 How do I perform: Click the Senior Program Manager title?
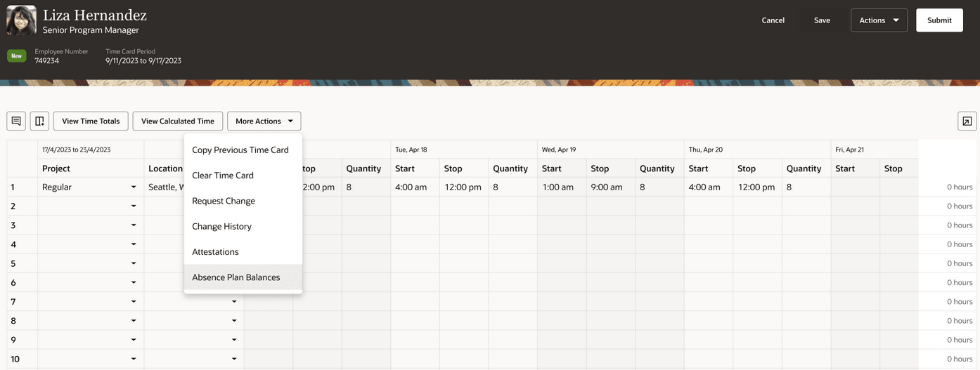coord(91,30)
